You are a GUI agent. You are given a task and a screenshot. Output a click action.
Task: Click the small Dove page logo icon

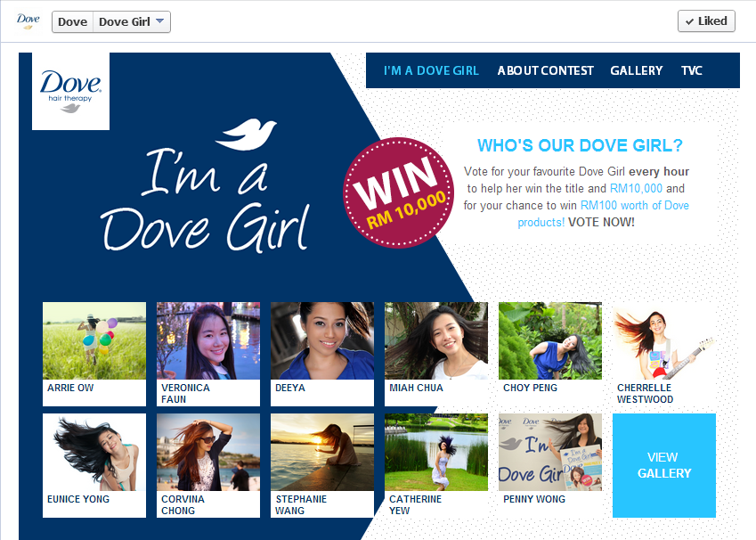(28, 21)
